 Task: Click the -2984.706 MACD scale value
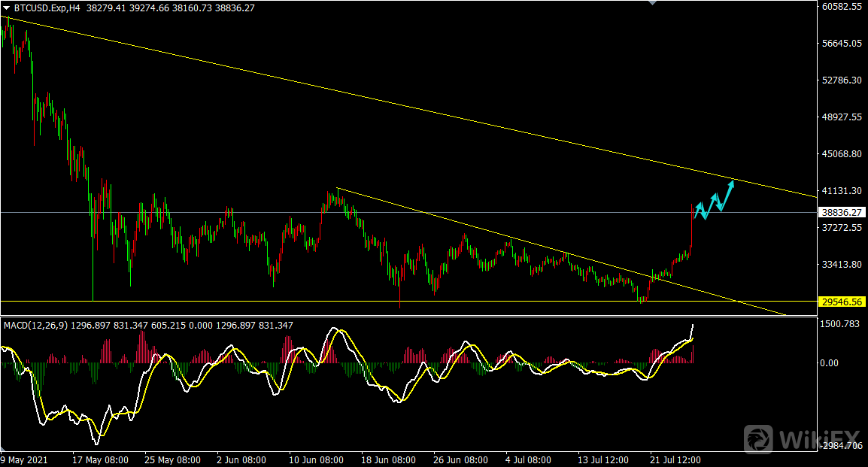[x=842, y=447]
